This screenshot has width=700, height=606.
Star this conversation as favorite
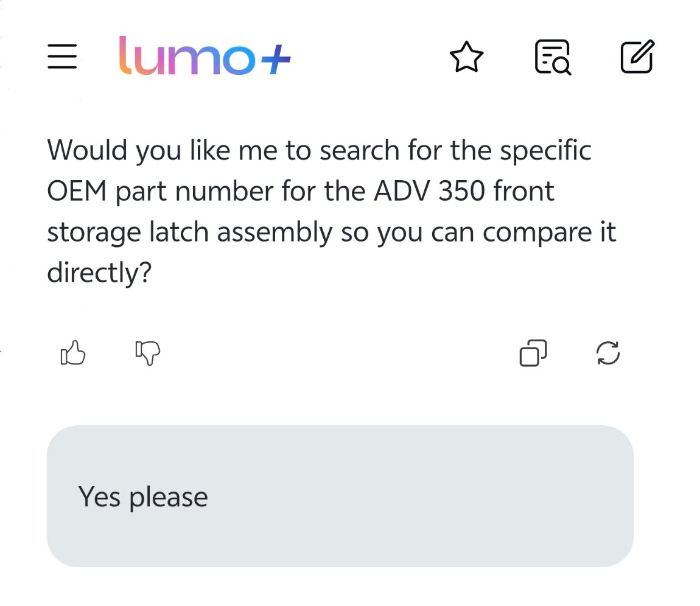pos(466,57)
